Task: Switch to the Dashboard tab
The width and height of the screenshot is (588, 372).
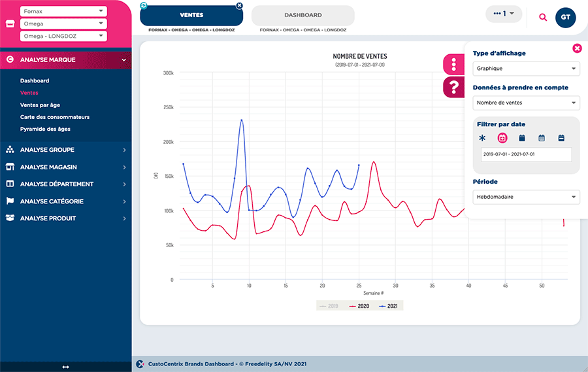Action: pyautogui.click(x=302, y=15)
